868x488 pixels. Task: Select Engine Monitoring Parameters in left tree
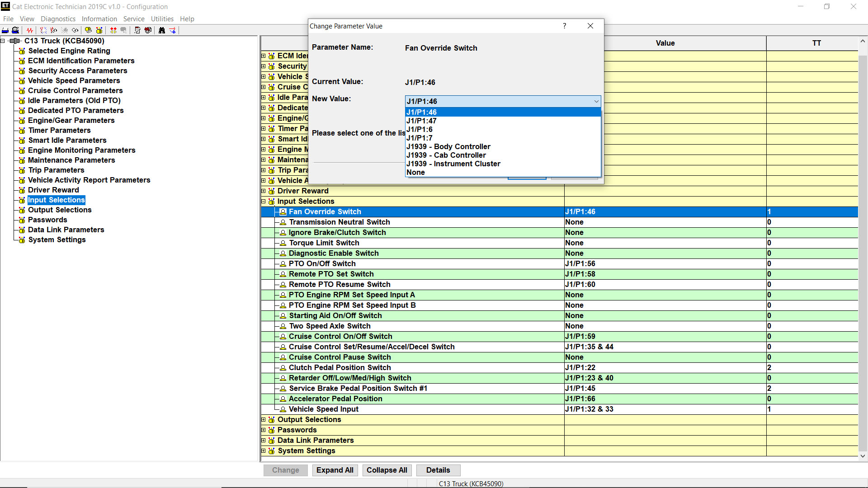(81, 150)
